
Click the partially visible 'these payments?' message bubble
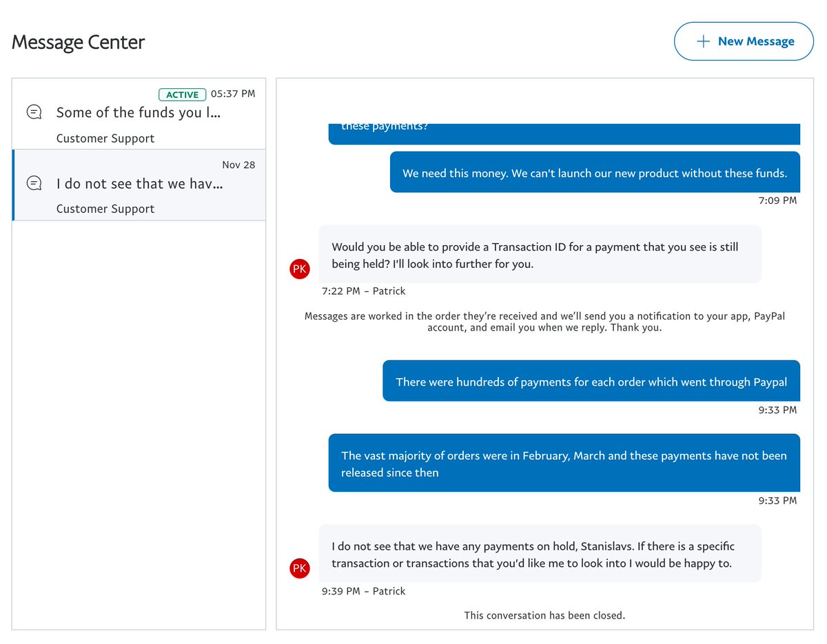pyautogui.click(x=564, y=134)
